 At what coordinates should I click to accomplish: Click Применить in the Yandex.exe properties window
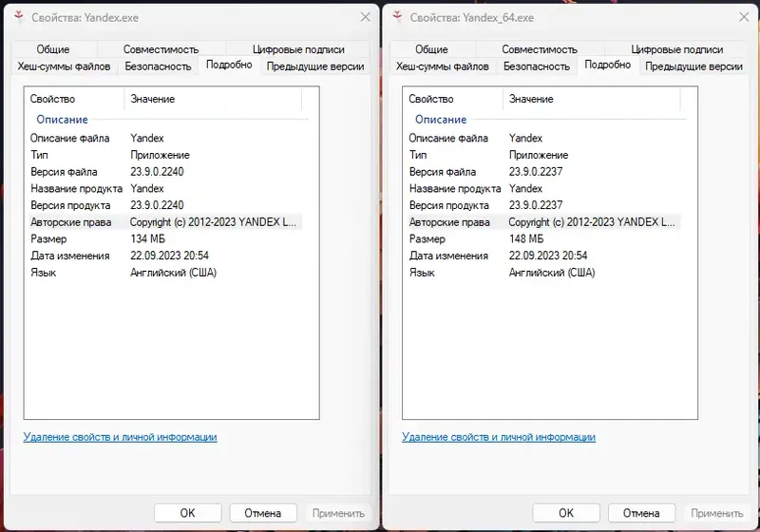[338, 513]
